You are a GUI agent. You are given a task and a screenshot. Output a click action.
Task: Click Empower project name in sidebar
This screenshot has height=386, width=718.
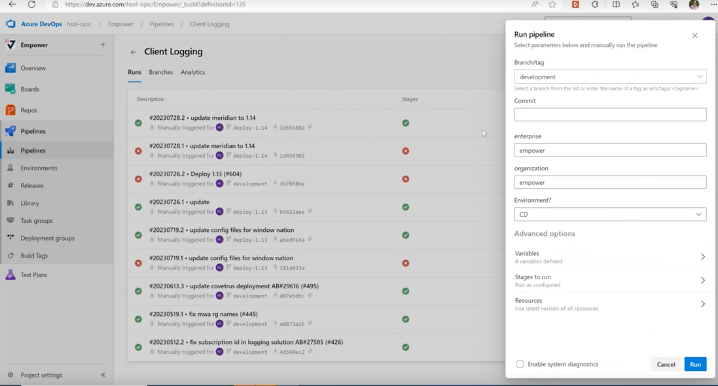(x=34, y=45)
